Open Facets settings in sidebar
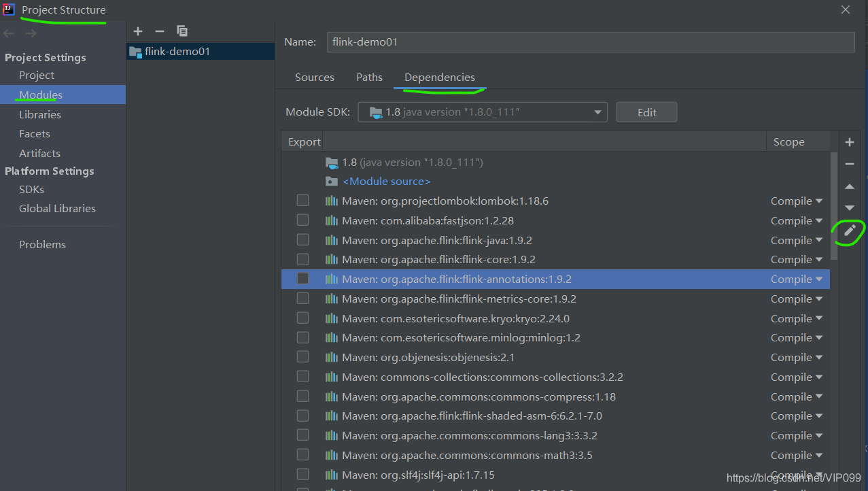Viewport: 868px width, 491px height. 35,133
